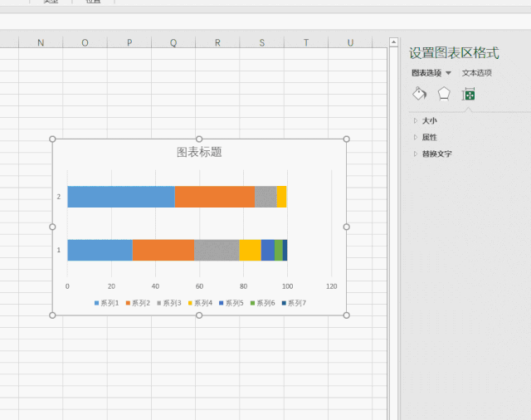Expand the 大小 section
Image resolution: width=531 pixels, height=420 pixels.
pos(429,120)
